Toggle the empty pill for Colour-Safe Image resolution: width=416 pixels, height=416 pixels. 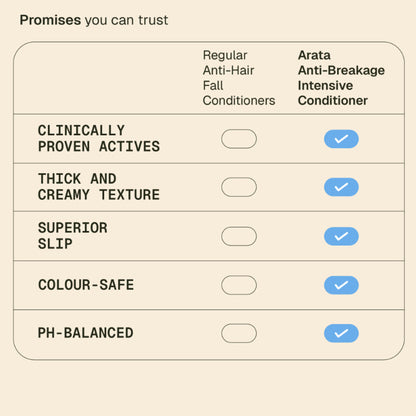click(239, 285)
